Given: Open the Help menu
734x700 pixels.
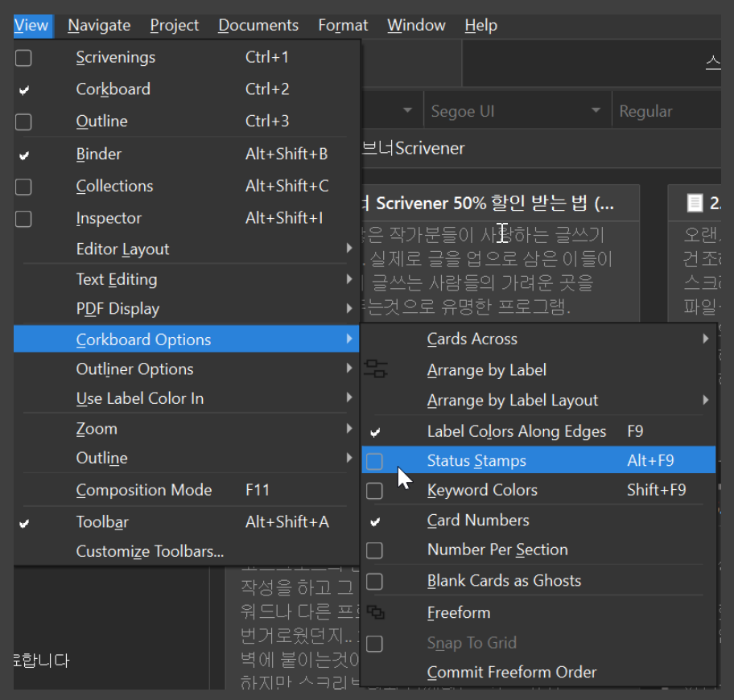Looking at the screenshot, I should (x=480, y=25).
